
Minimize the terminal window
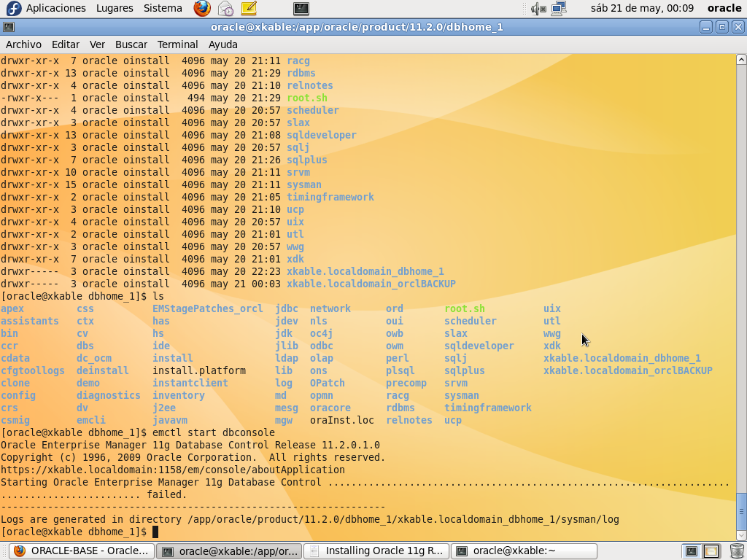[706, 27]
